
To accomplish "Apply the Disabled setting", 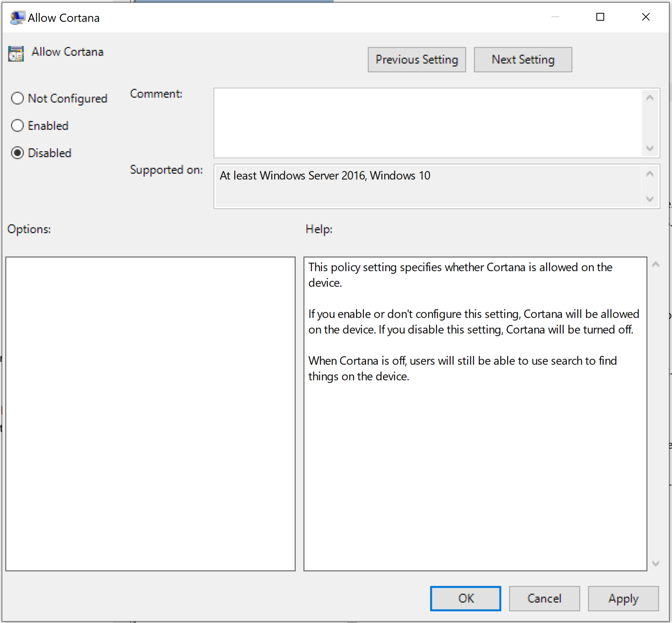I will [x=623, y=598].
